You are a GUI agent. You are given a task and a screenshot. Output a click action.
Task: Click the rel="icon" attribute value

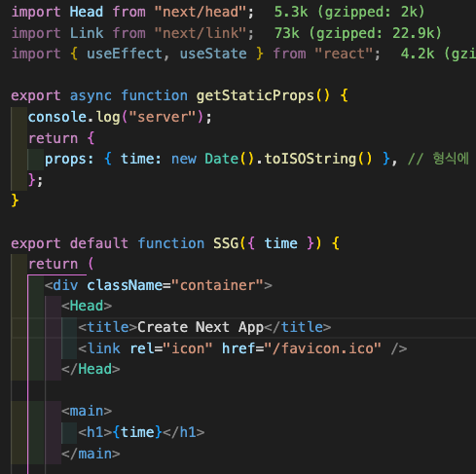point(188,348)
